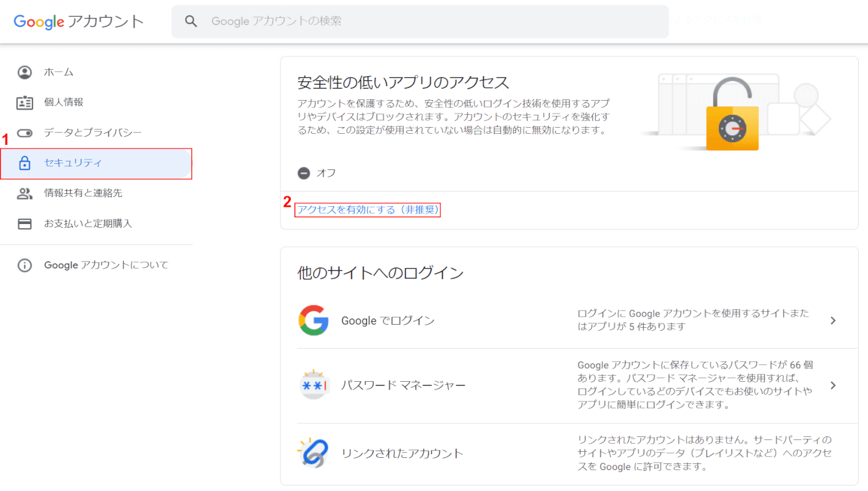The height and width of the screenshot is (491, 868).
Task: Click the 安全性の低いアプリのアクセス heading
Action: (x=403, y=82)
